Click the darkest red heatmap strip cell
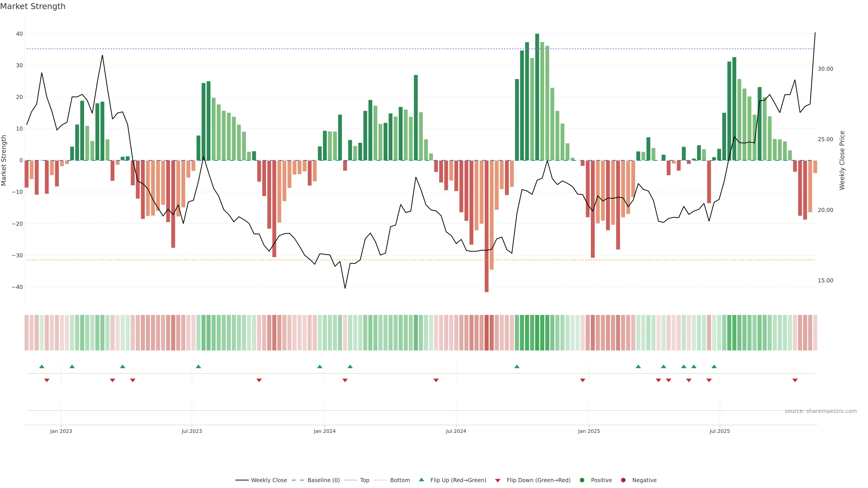Screen dimensions: 868x488 [487, 333]
